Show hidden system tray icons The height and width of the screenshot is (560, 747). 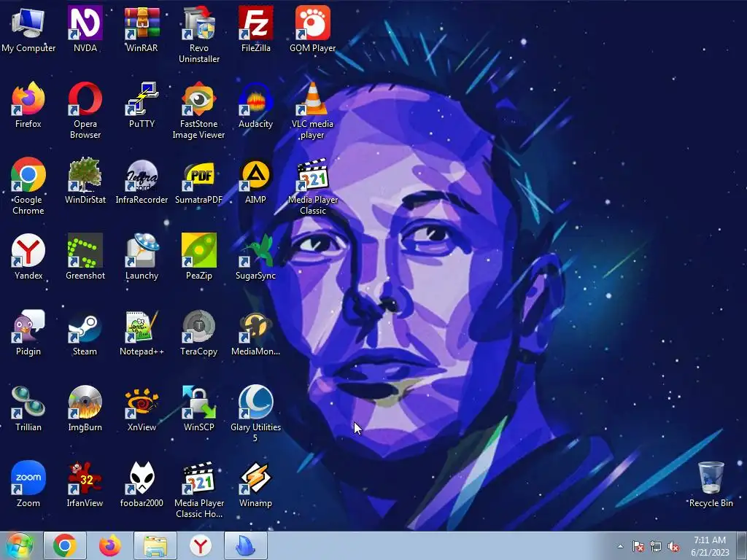point(620,546)
